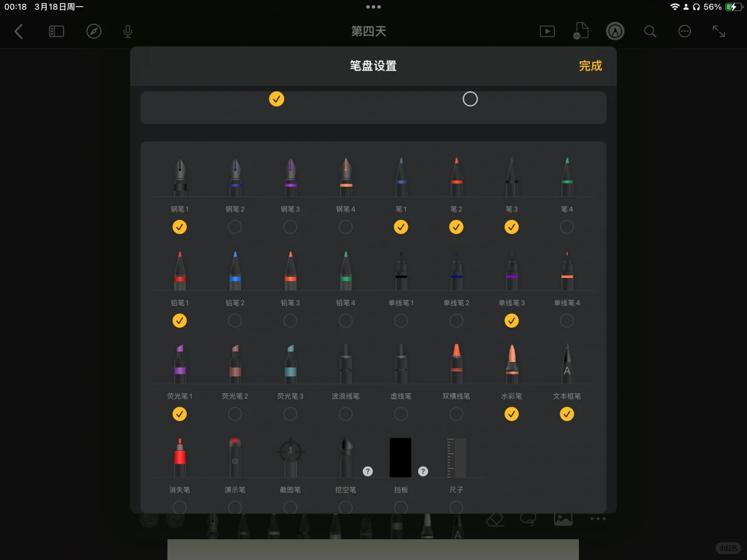Open the export document menu

pyautogui.click(x=581, y=31)
